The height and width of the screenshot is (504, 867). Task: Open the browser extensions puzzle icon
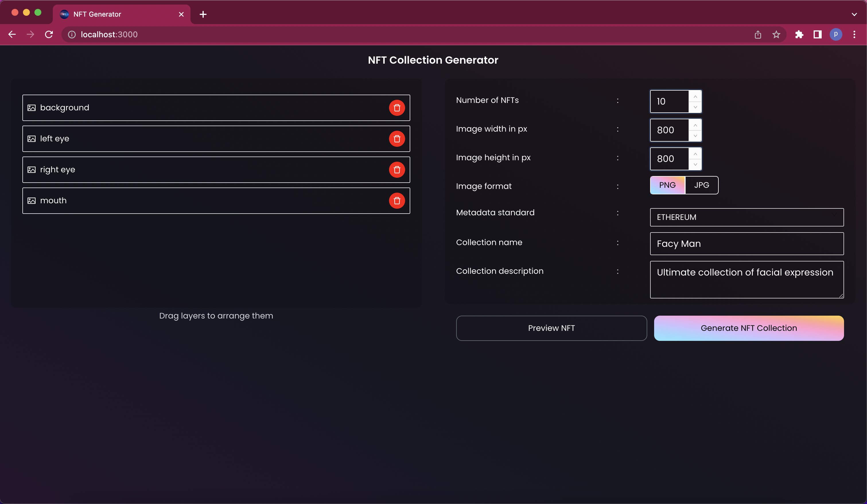[799, 34]
